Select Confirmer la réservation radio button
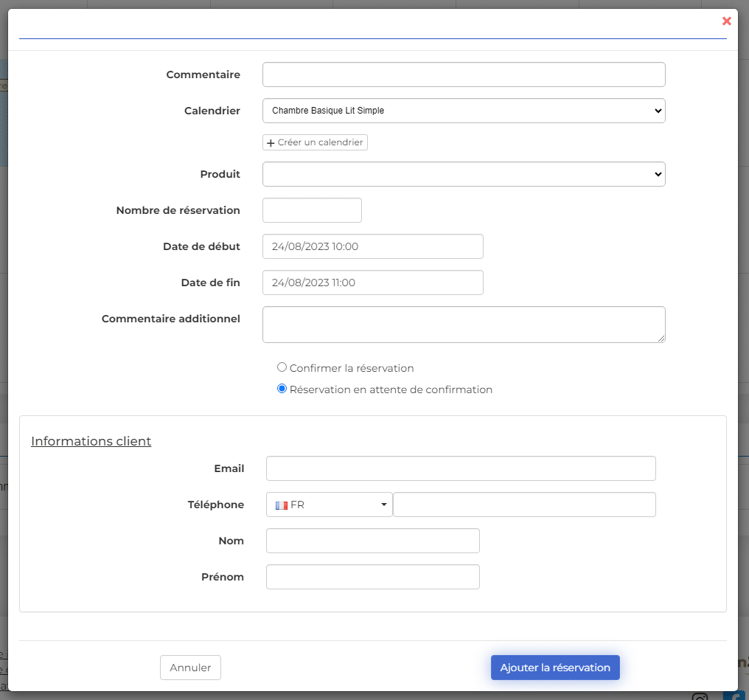 [282, 367]
